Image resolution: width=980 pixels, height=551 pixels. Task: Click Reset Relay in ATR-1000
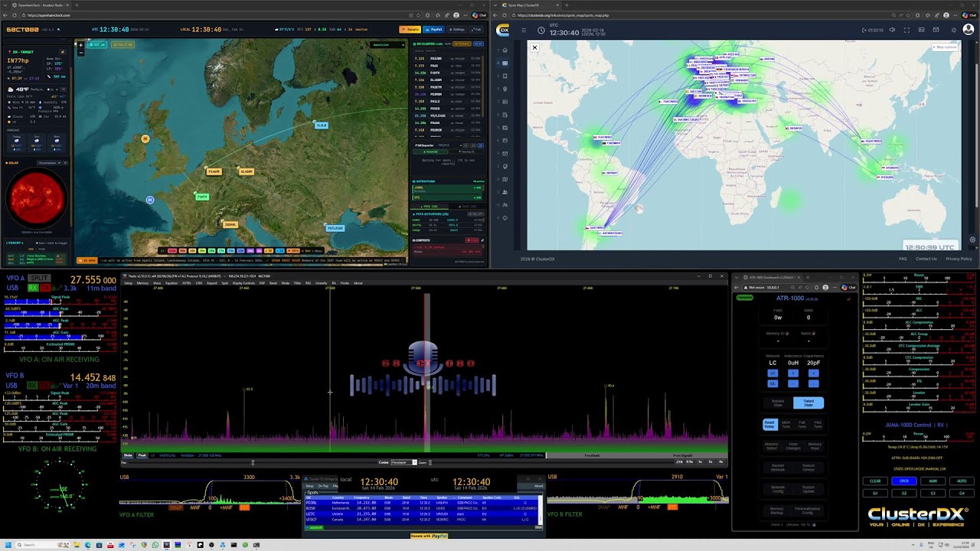pyautogui.click(x=770, y=424)
